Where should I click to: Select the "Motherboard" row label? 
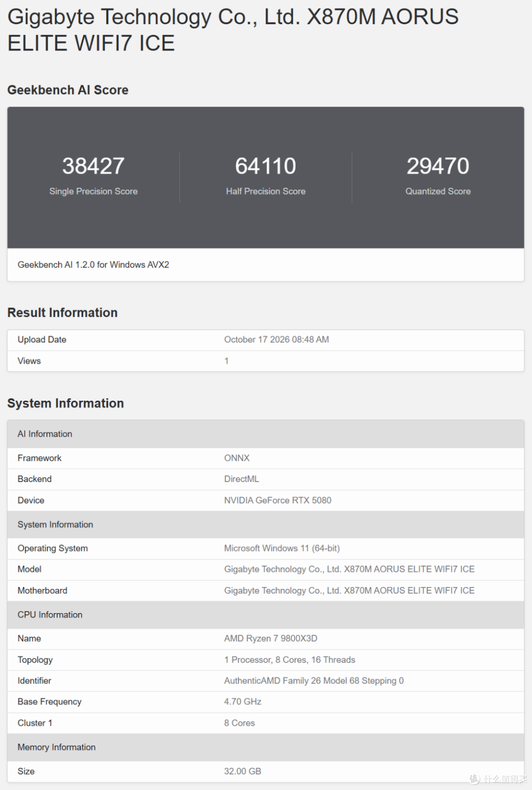[42, 590]
